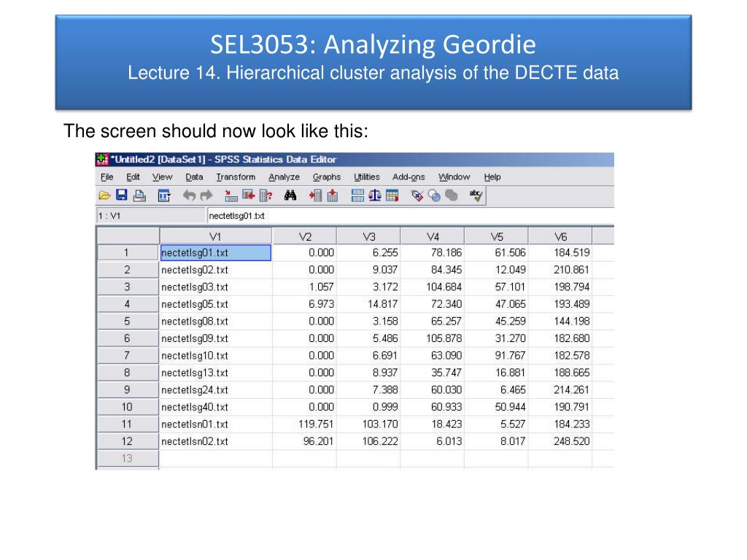Open the Utilities menu
Image resolution: width=747 pixels, height=560 pixels.
pyautogui.click(x=366, y=177)
